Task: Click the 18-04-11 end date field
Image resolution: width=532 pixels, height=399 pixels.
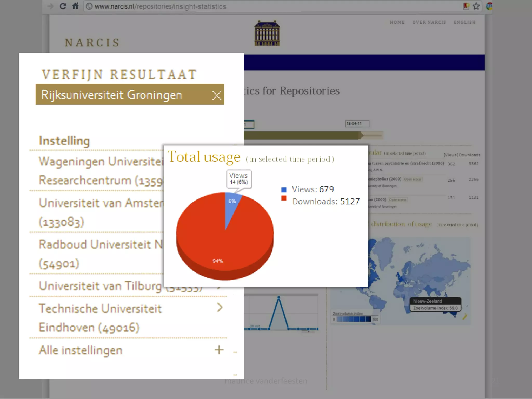Action: pyautogui.click(x=357, y=124)
